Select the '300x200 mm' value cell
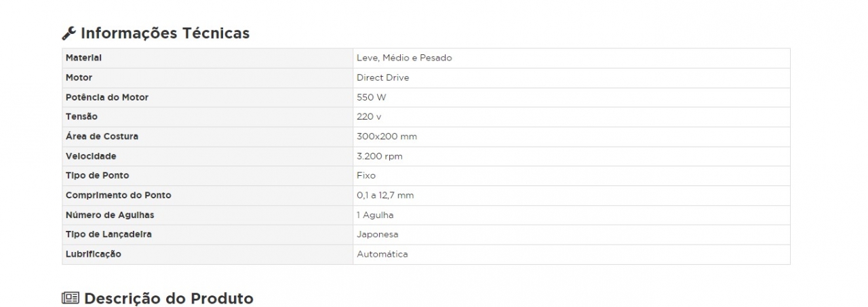Screen dimensions: 868x307 click(x=387, y=137)
